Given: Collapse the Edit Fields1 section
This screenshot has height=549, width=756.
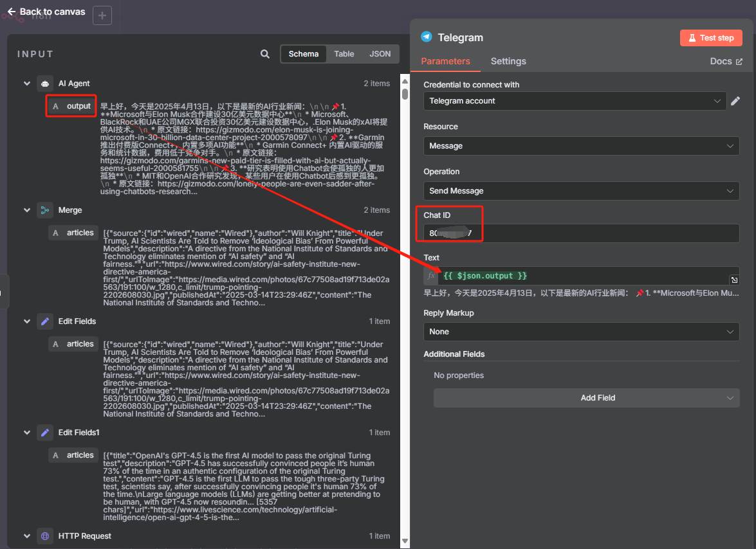Looking at the screenshot, I should tap(27, 433).
